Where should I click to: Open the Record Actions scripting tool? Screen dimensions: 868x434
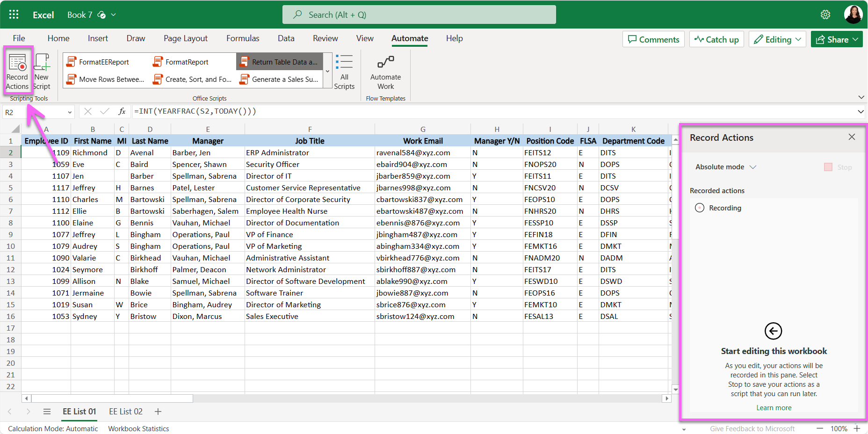point(17,70)
